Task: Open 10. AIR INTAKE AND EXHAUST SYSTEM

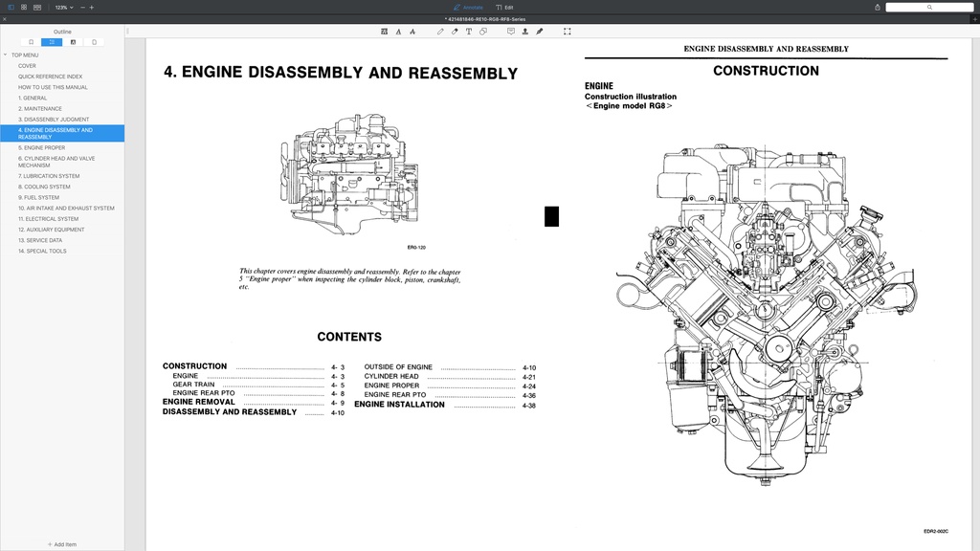Action: (66, 208)
